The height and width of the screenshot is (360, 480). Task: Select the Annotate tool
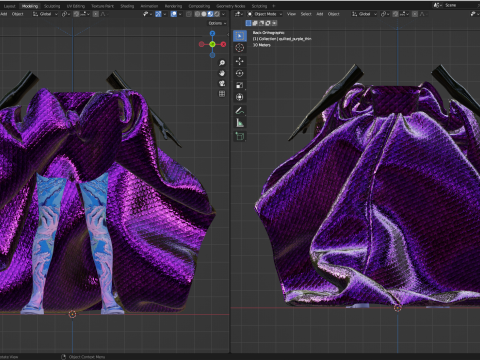coord(240,110)
